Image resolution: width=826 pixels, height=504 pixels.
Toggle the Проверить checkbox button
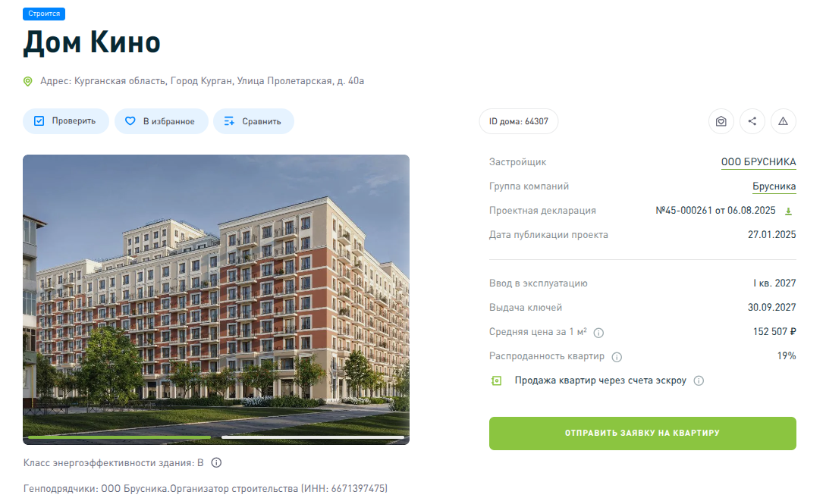pos(66,121)
